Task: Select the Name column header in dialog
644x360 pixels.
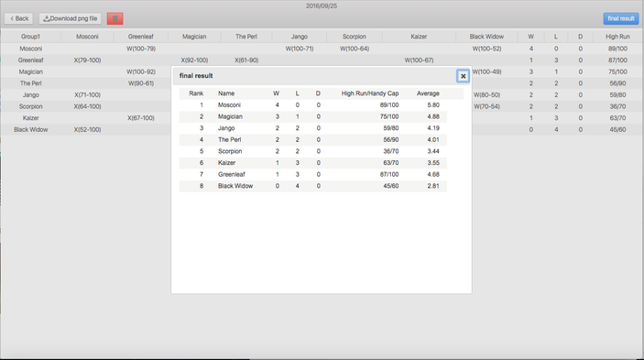Action: click(x=226, y=93)
